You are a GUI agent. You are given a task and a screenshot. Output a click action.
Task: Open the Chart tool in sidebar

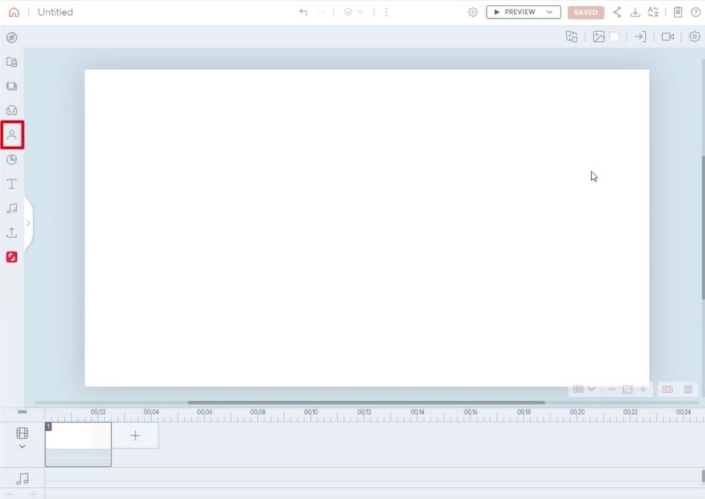click(x=12, y=159)
